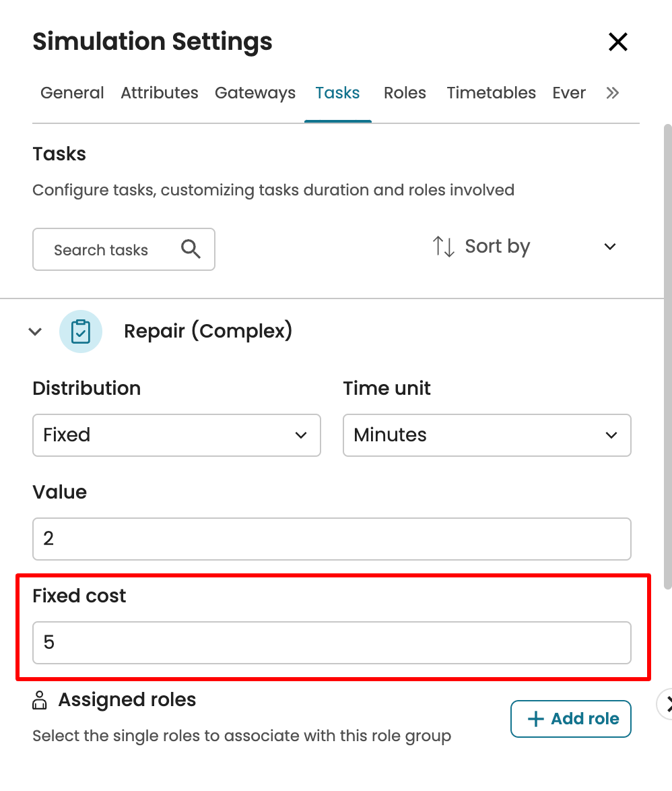Click the Repair (Complex) task clipboard icon

point(81,331)
